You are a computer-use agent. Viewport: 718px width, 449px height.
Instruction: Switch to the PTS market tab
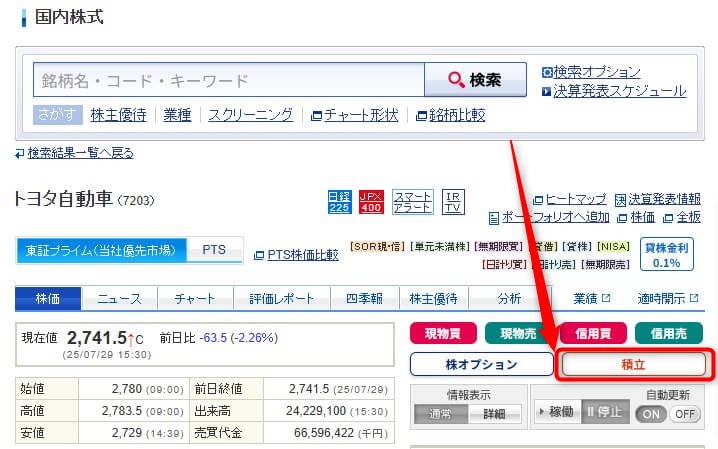(x=214, y=250)
